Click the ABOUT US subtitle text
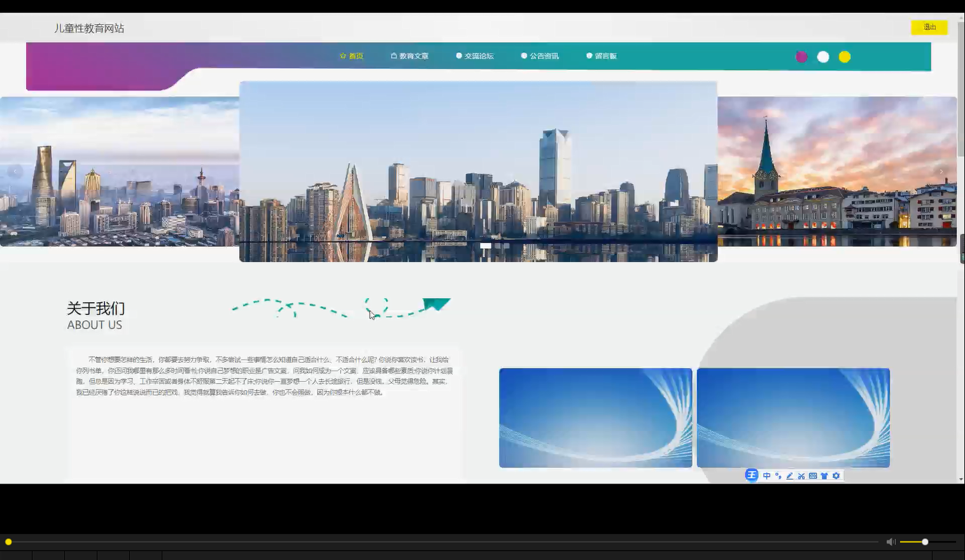The height and width of the screenshot is (560, 965). pos(95,325)
